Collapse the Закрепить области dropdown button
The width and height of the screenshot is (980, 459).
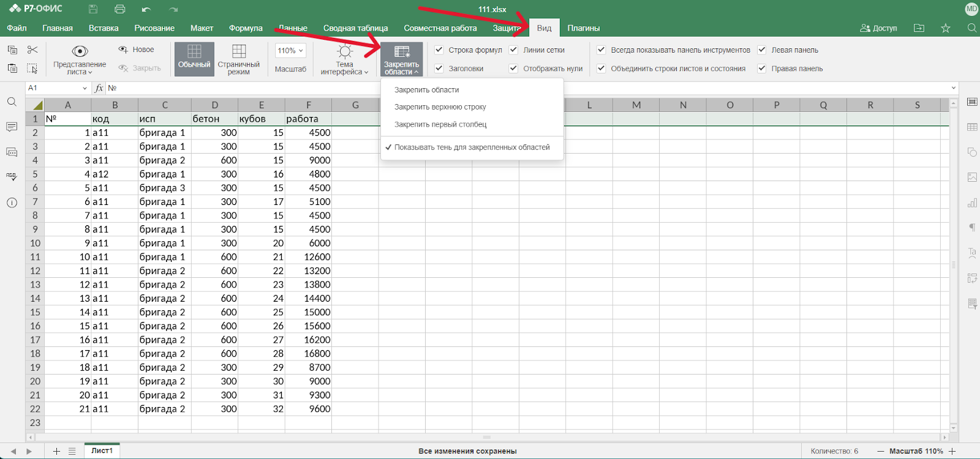point(402,59)
